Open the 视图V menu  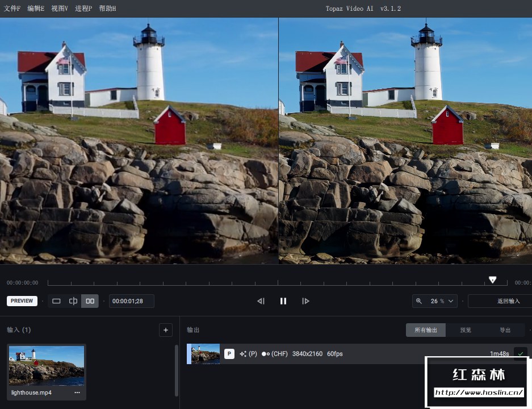click(x=59, y=9)
